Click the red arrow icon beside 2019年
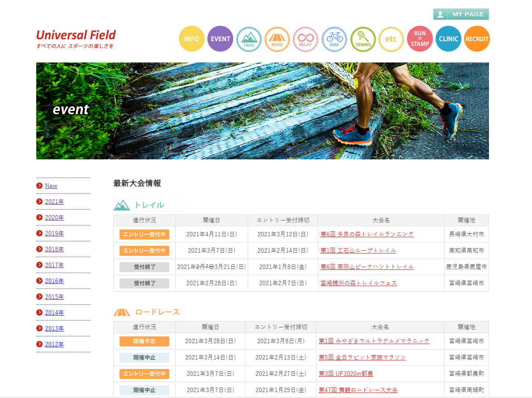Viewport: 532px width, 398px height. pos(39,233)
